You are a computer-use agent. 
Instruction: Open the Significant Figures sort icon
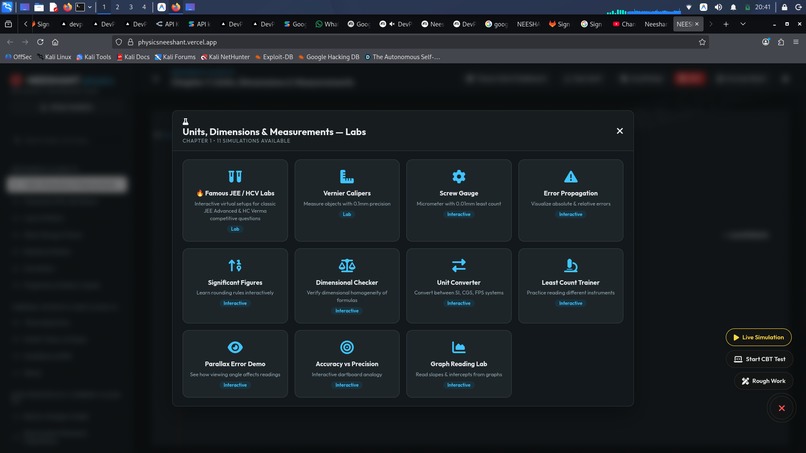pyautogui.click(x=235, y=265)
